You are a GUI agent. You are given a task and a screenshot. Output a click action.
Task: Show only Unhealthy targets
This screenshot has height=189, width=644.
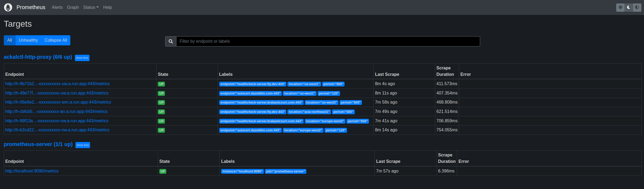[28, 40]
